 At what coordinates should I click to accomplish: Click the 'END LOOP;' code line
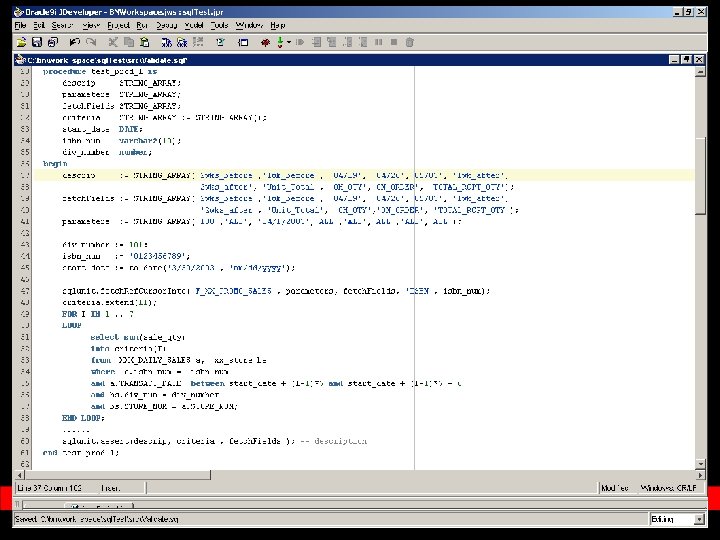click(83, 418)
